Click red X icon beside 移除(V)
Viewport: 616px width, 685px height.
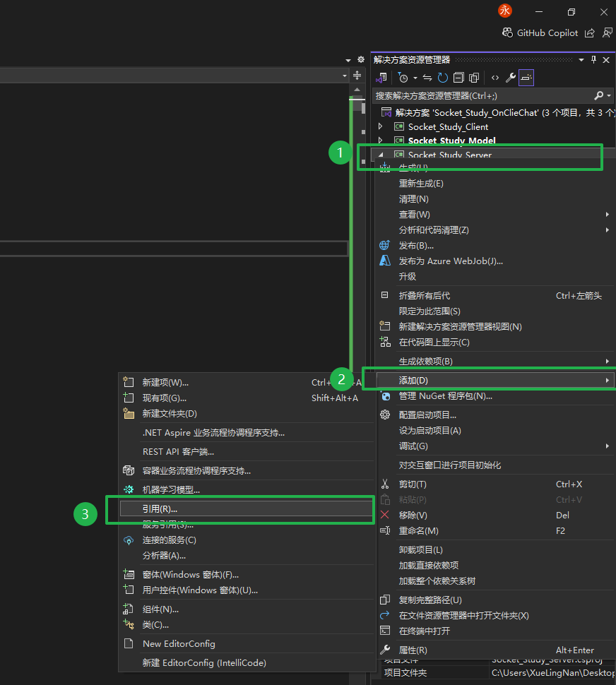[384, 515]
